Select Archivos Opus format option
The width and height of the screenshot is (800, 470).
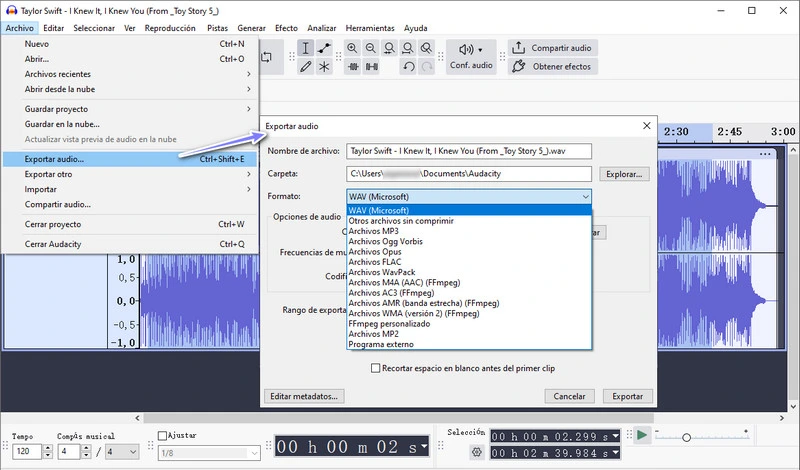pyautogui.click(x=469, y=252)
